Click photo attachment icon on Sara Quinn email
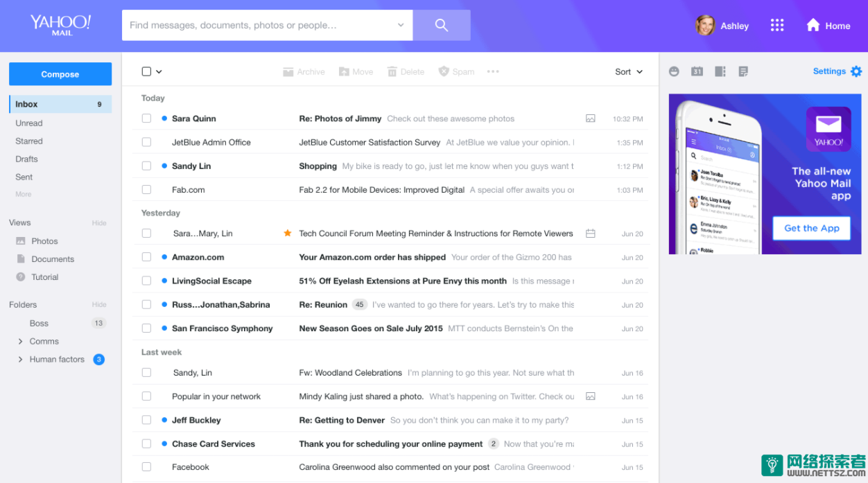The width and height of the screenshot is (868, 483). pos(591,118)
